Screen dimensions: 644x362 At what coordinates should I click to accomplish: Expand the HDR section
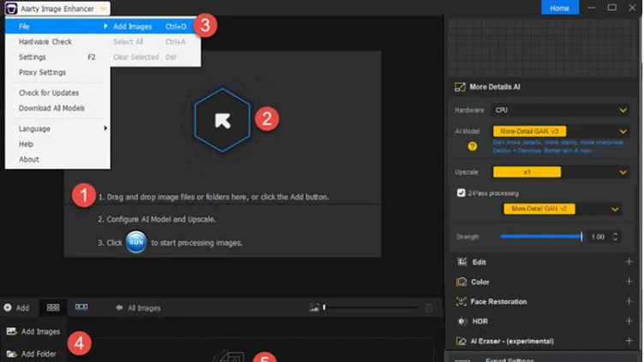[x=629, y=321]
